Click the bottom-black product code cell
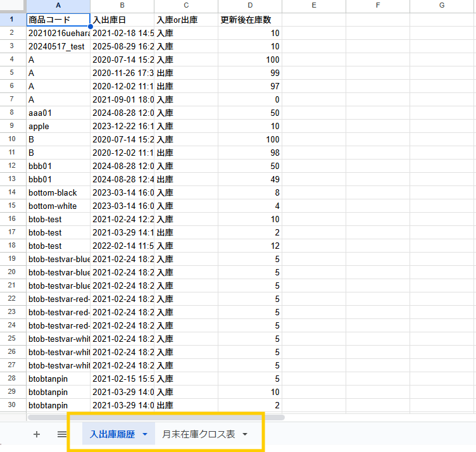Image resolution: width=476 pixels, height=452 pixels. [58, 192]
